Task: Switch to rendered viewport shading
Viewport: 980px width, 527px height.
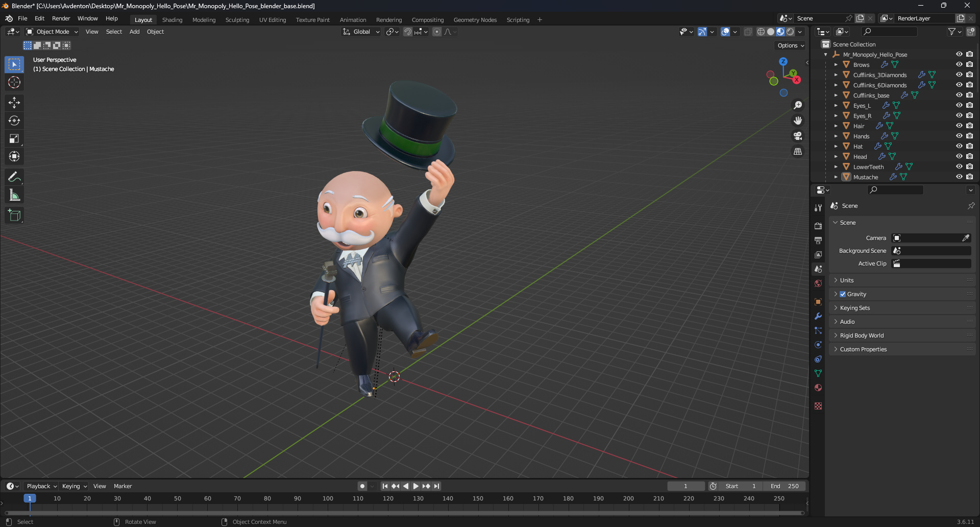Action: 790,32
